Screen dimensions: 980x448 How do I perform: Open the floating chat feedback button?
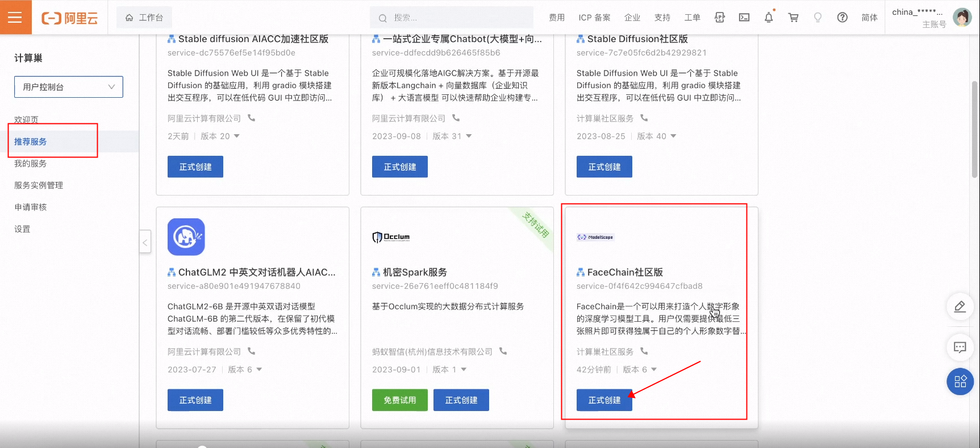click(960, 347)
